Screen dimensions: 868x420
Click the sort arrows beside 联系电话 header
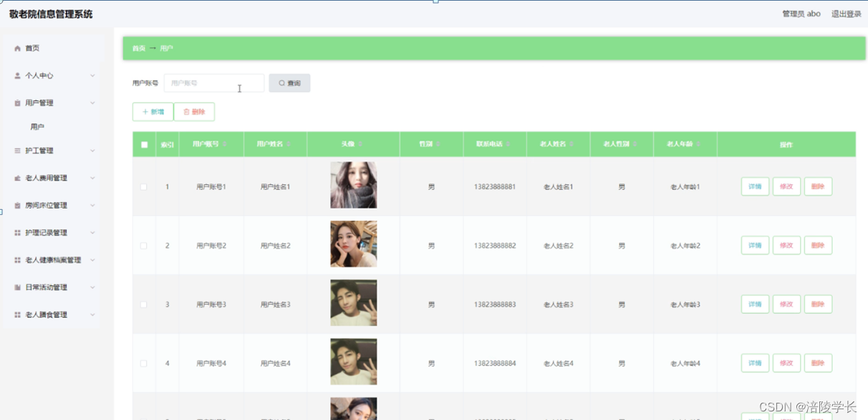[508, 144]
